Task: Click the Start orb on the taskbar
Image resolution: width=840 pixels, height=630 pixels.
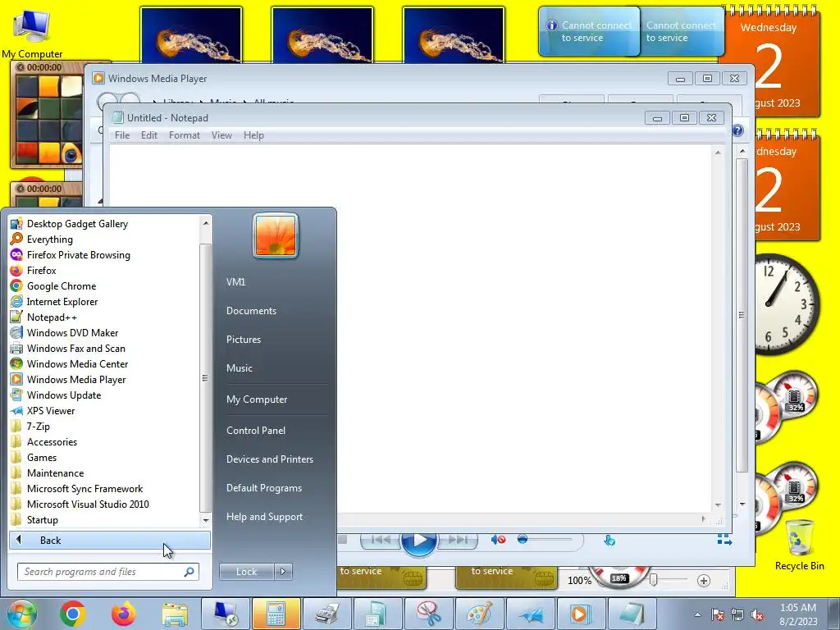Action: point(21,614)
